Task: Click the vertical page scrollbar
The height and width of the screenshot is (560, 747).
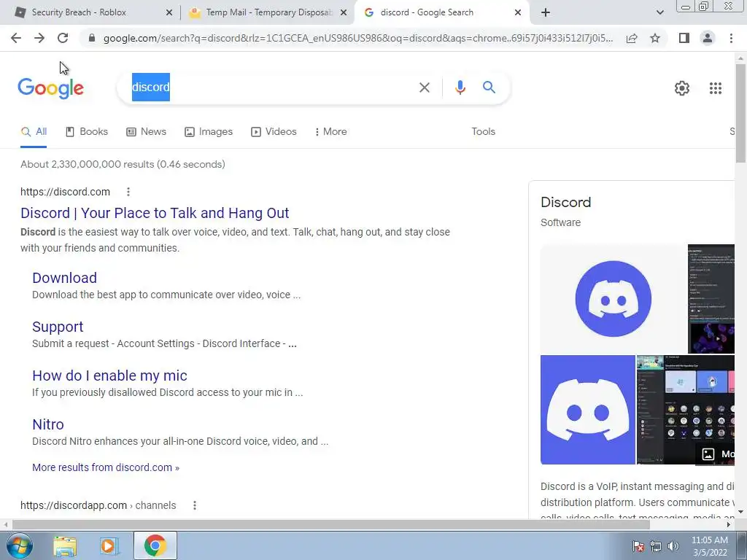Action: (x=740, y=113)
